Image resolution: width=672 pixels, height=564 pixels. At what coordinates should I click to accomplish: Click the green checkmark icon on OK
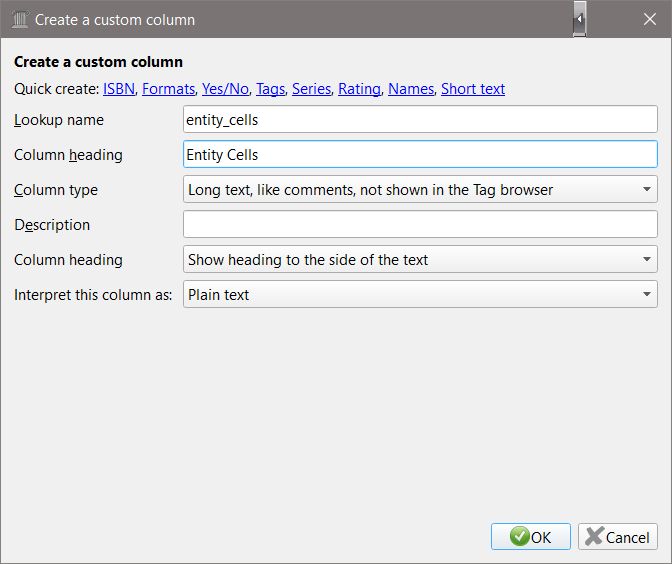[x=519, y=537]
